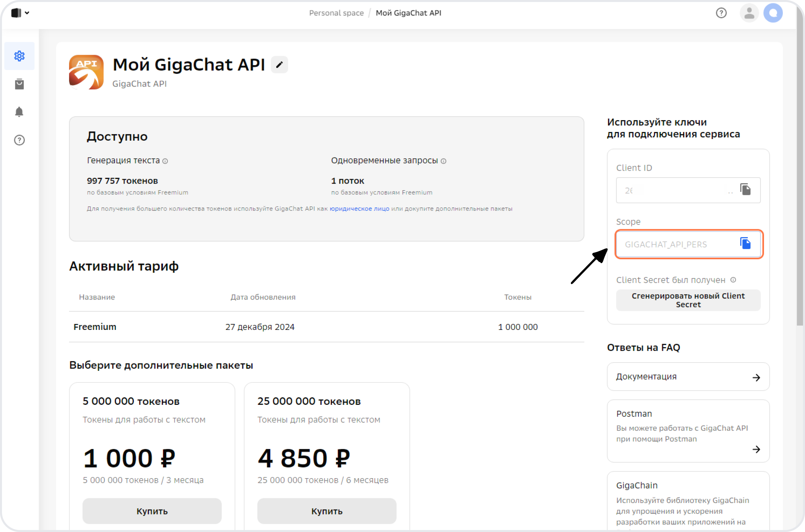Copy the Scope value GIGACHAT_API_PERS

pyautogui.click(x=746, y=244)
